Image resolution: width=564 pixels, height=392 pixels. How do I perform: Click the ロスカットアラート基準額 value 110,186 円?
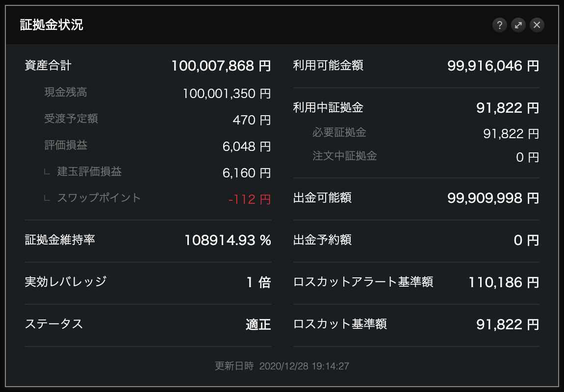[x=504, y=282]
